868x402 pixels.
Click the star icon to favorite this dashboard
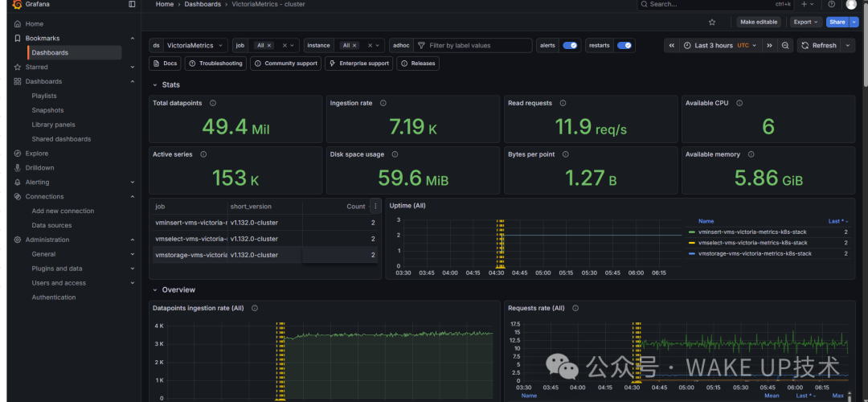[x=712, y=23]
